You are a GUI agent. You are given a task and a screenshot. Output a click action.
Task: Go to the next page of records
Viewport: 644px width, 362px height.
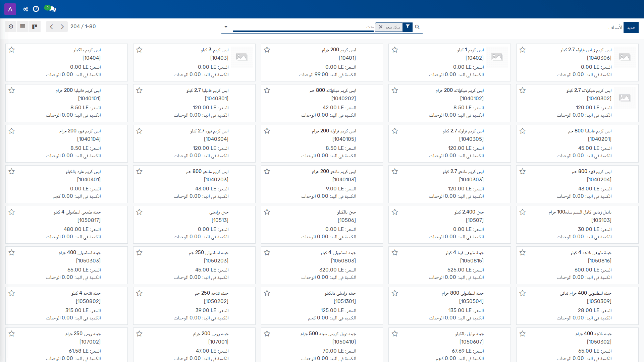point(62,27)
